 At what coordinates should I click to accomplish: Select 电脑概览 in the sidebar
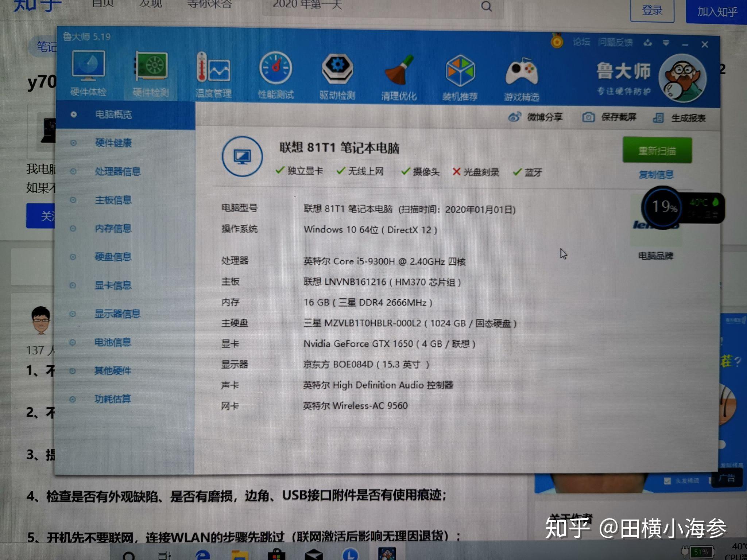[125, 115]
